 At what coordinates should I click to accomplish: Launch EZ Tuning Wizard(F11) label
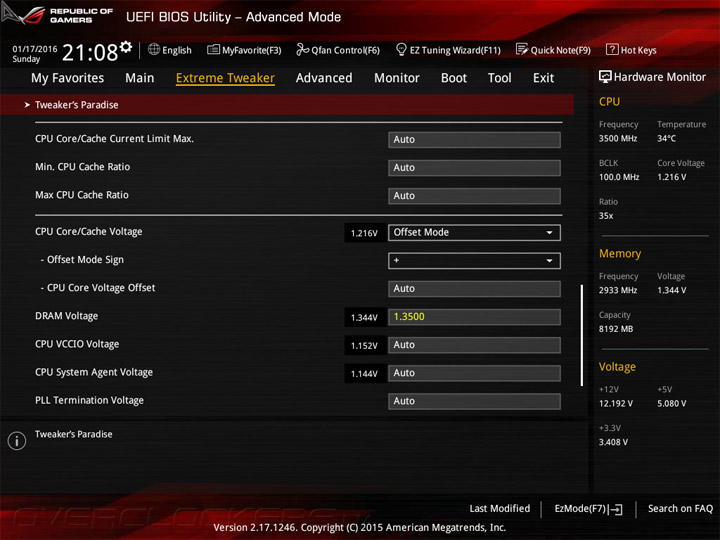[x=455, y=50]
